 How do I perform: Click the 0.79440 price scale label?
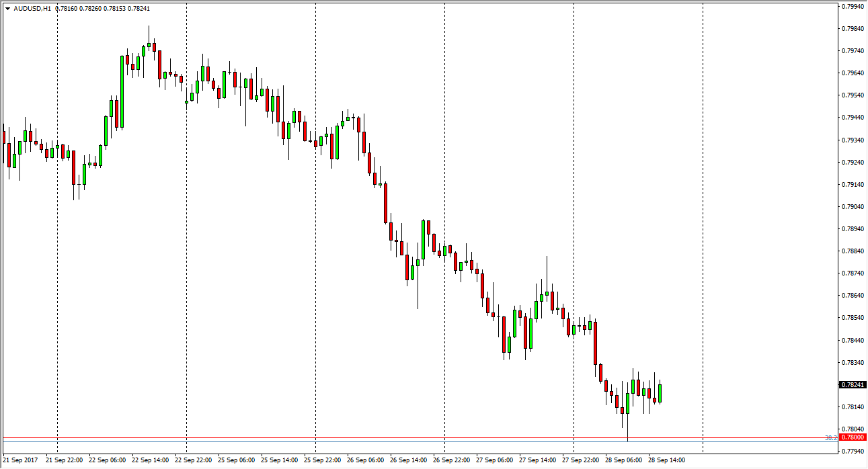[x=853, y=118]
